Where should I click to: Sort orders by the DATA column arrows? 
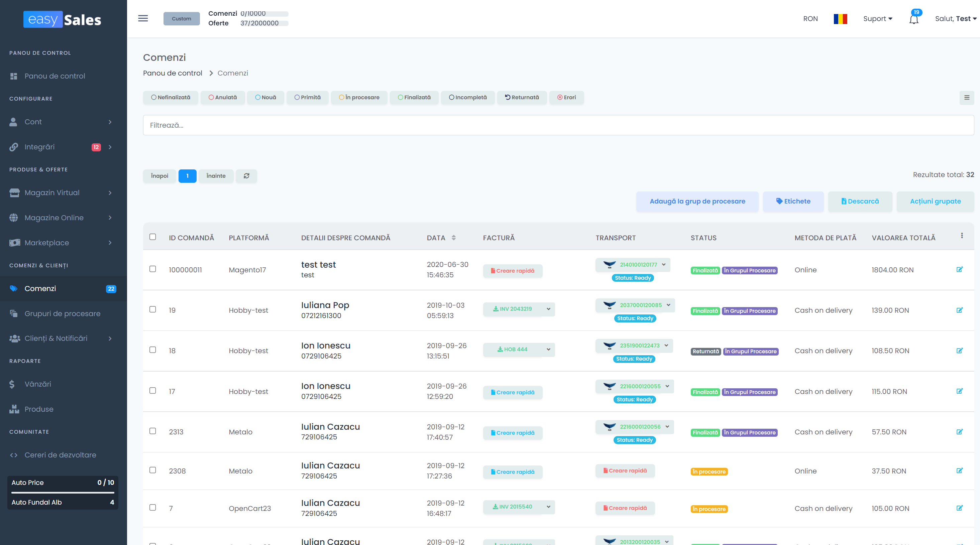[x=453, y=238]
